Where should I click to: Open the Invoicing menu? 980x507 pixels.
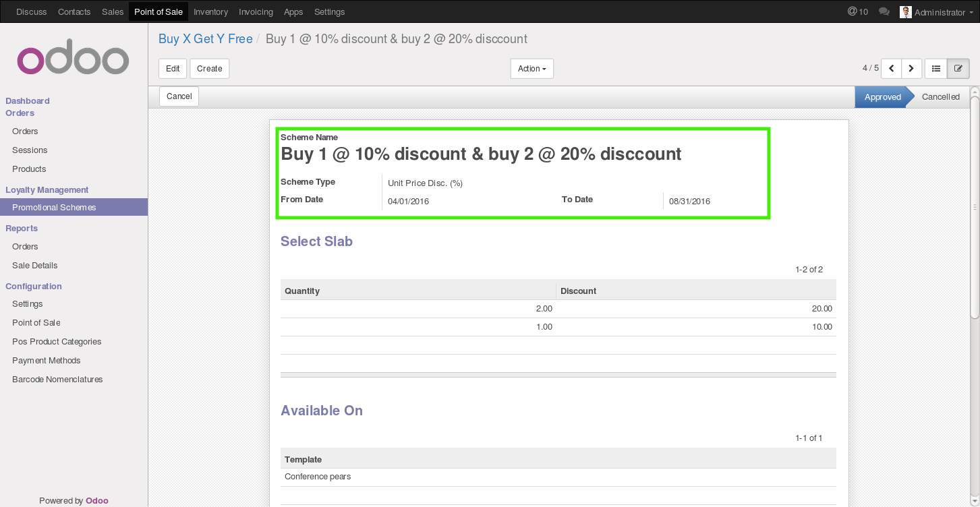(x=256, y=11)
